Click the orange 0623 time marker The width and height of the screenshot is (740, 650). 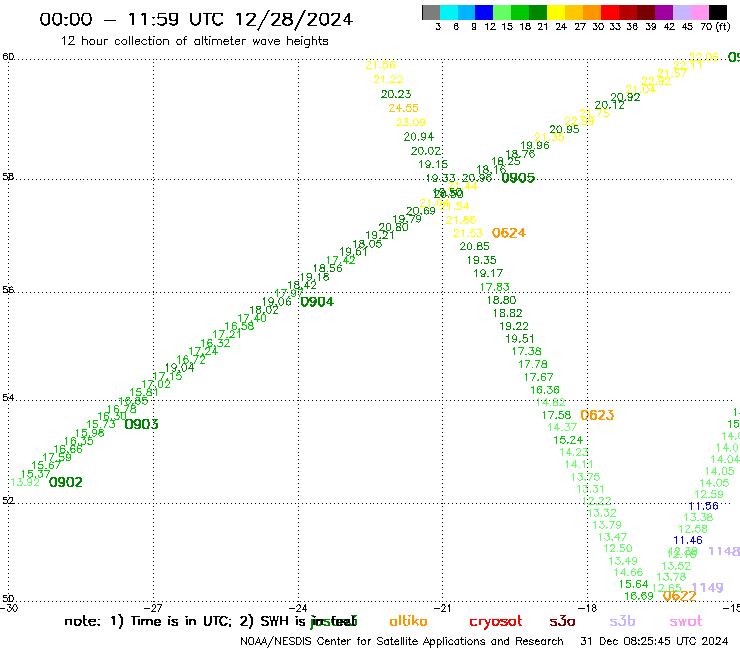tap(597, 415)
